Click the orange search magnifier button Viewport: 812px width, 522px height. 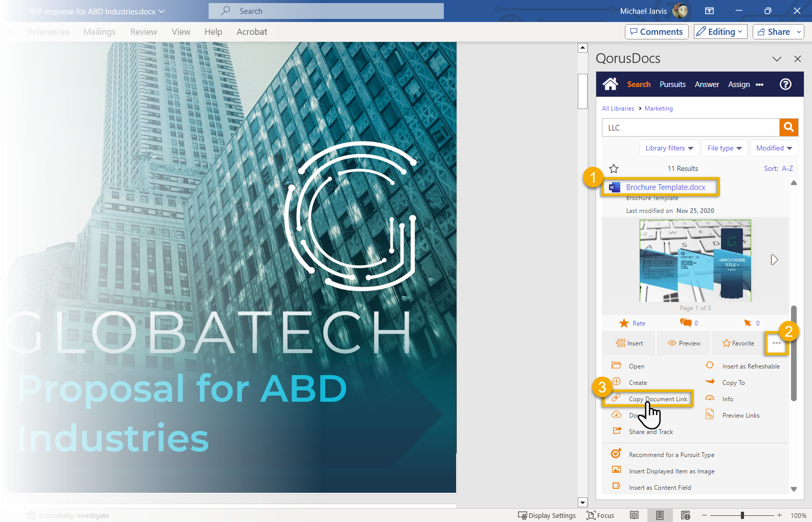point(788,127)
